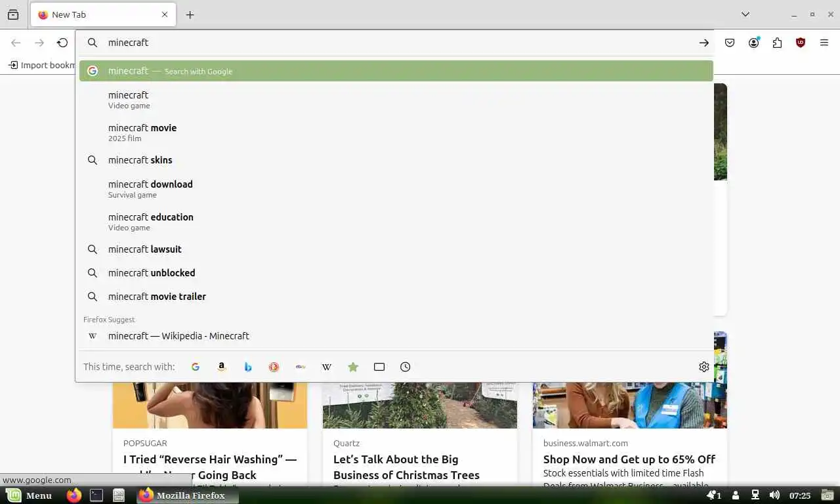Click the Walmart Business article thumbnail
Screen dimensions: 840x504
[630, 406]
